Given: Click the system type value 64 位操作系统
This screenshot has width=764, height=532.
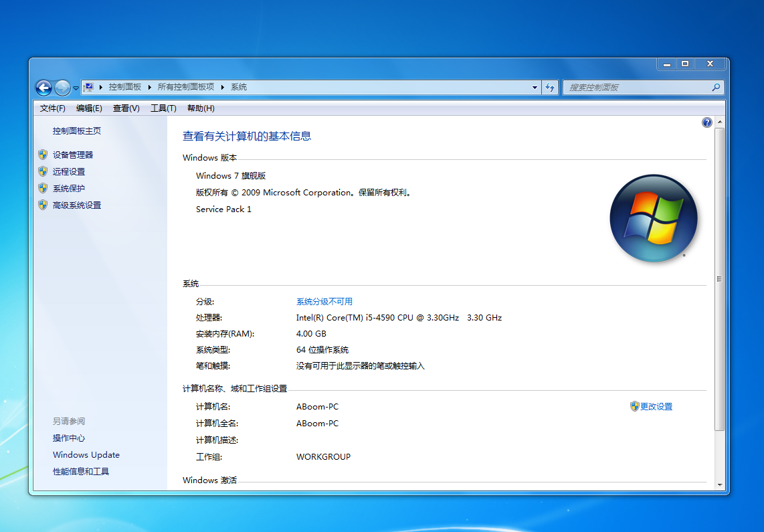Looking at the screenshot, I should pos(322,350).
